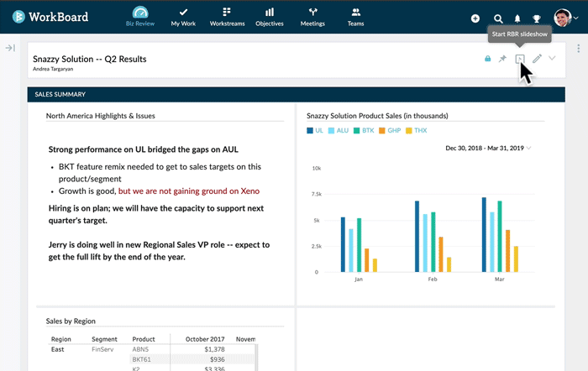Click the $1,378 value cell

point(214,349)
